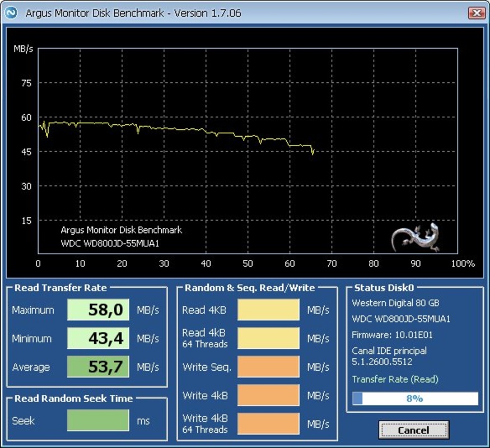Click the Write 4kB 64 Threads result field

[x=268, y=424]
